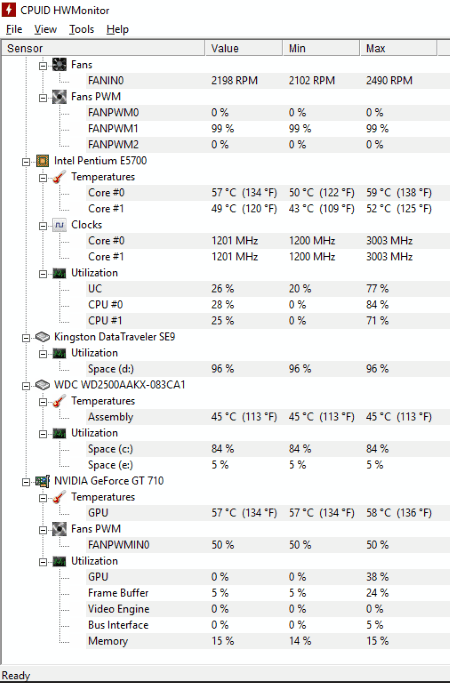
Task: Open the Tools menu
Action: coord(81,29)
